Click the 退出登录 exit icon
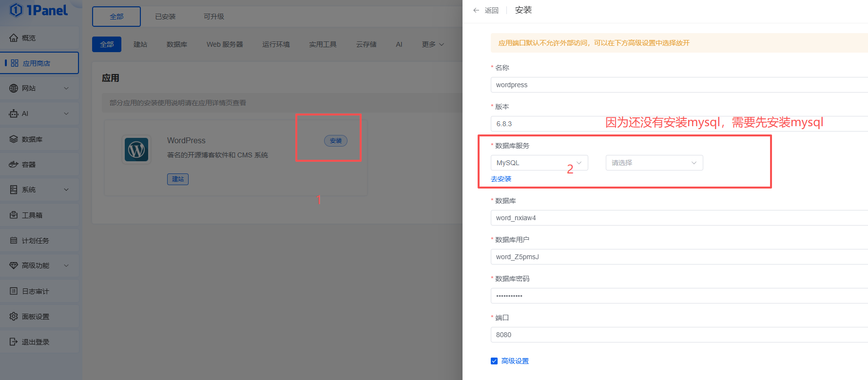Screen dimensions: 868x380 (x=14, y=342)
